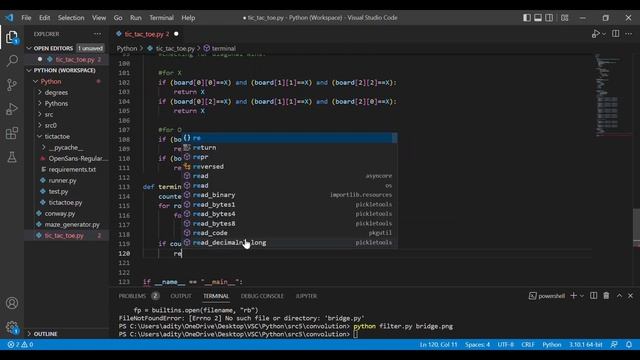The image size is (640, 360).
Task: Click the VS Code logo icon
Action: coord(9,18)
